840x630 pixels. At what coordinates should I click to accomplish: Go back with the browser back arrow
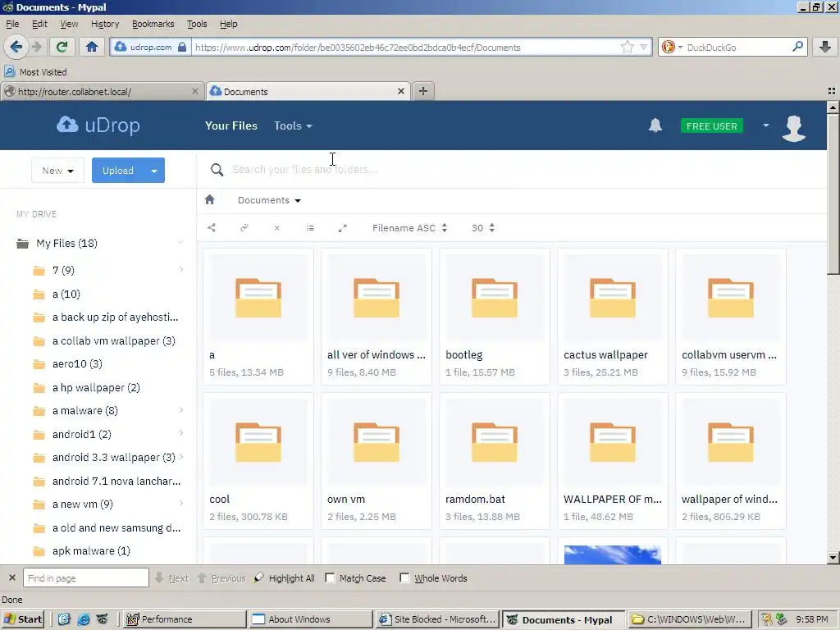16,47
